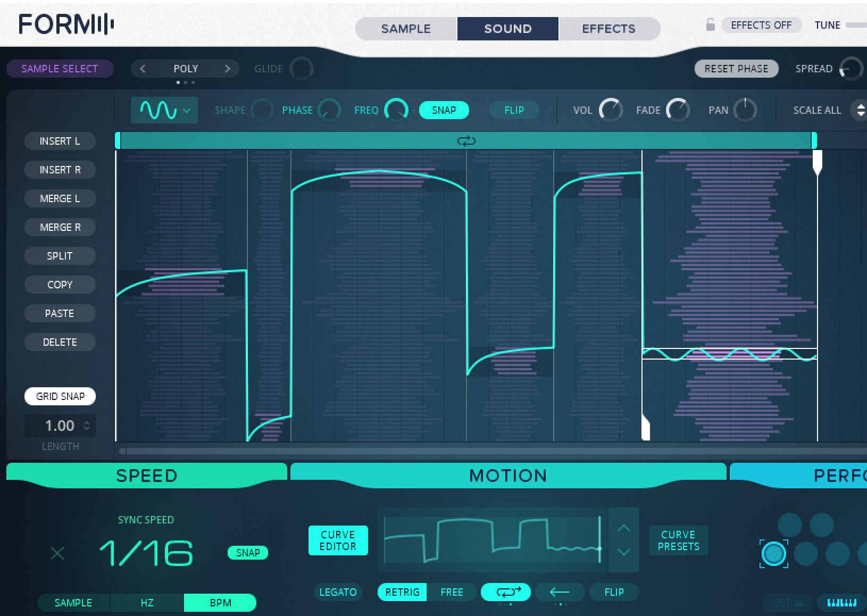This screenshot has height=616, width=867.
Task: Open the Motion section tab
Action: coord(507,475)
